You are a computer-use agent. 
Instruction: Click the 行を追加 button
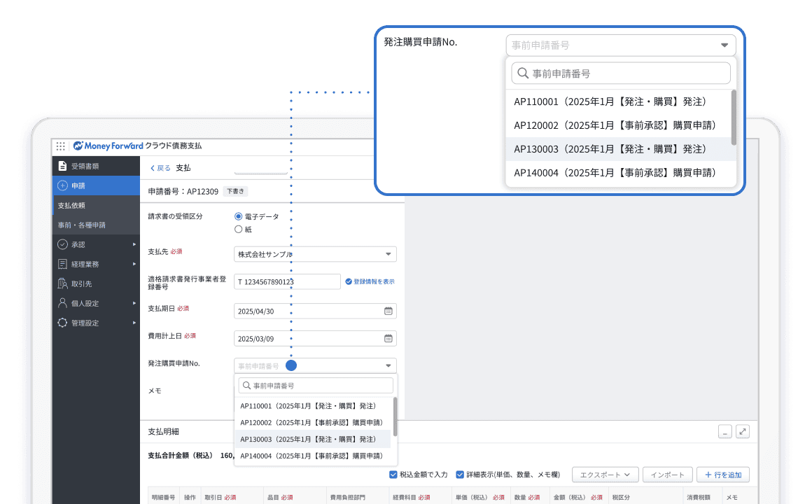pos(722,475)
